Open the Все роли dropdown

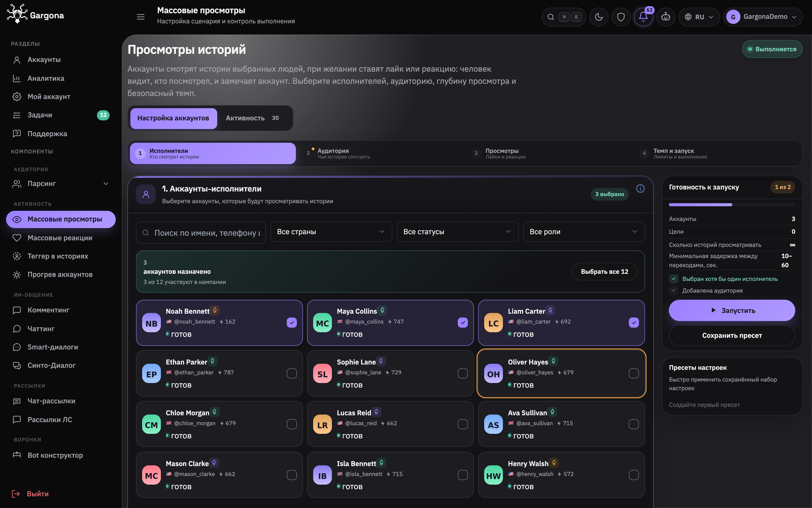point(584,232)
